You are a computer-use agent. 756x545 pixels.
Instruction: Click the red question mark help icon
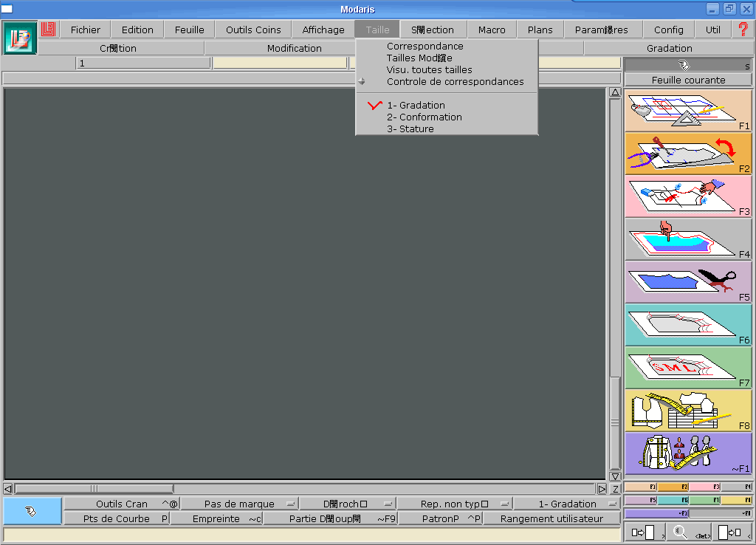point(743,30)
